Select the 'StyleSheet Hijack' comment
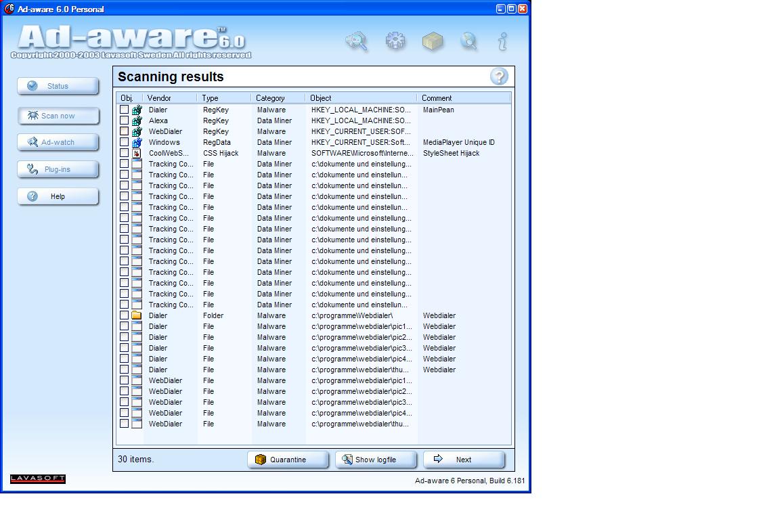Screen dimensions: 767x532 [451, 153]
